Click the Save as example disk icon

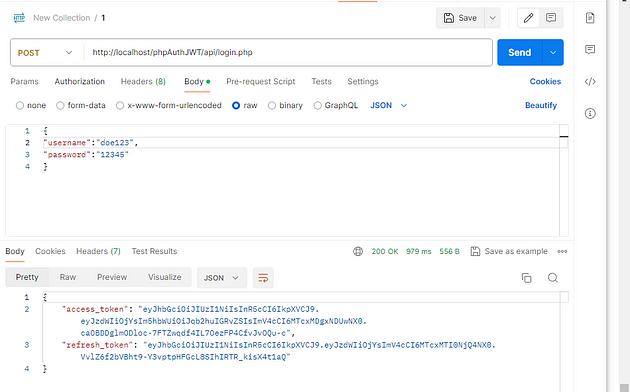click(475, 251)
